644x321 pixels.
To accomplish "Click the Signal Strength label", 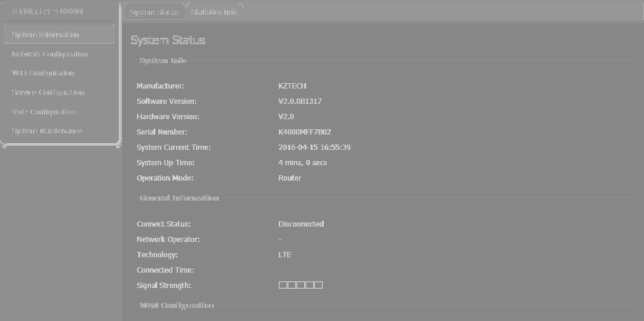I will click(x=164, y=286).
